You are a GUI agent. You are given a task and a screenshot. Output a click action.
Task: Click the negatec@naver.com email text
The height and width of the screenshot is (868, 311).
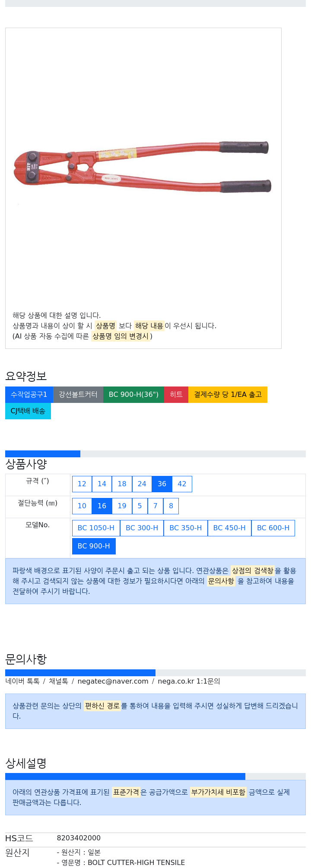point(113,681)
